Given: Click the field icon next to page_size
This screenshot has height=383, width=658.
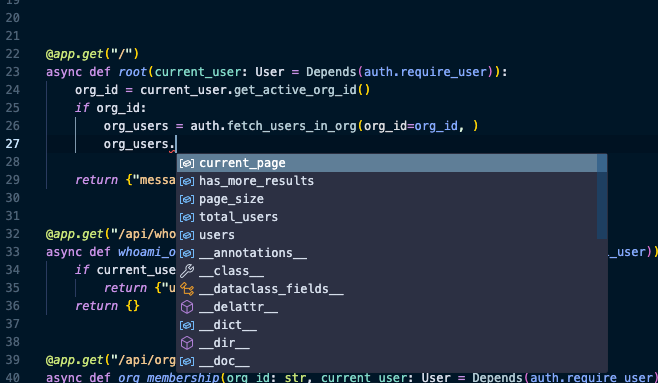Looking at the screenshot, I should point(187,199).
